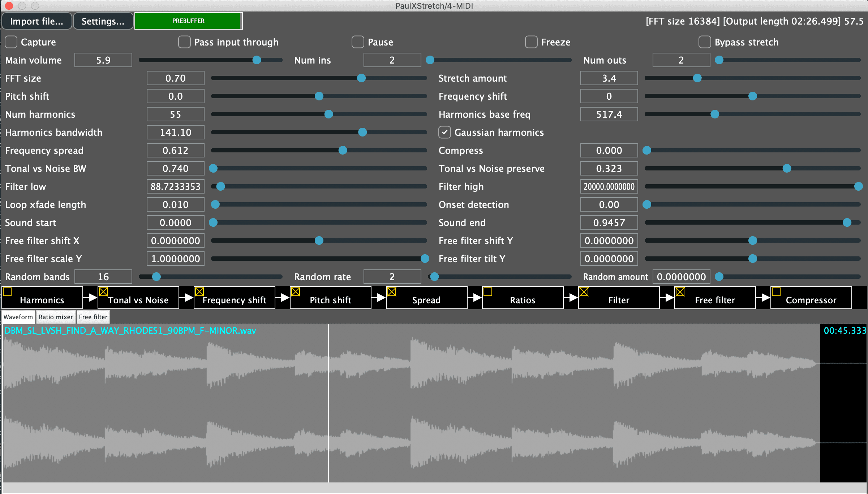Image resolution: width=868 pixels, height=494 pixels.
Task: Select the Pitch shift module block
Action: click(331, 298)
